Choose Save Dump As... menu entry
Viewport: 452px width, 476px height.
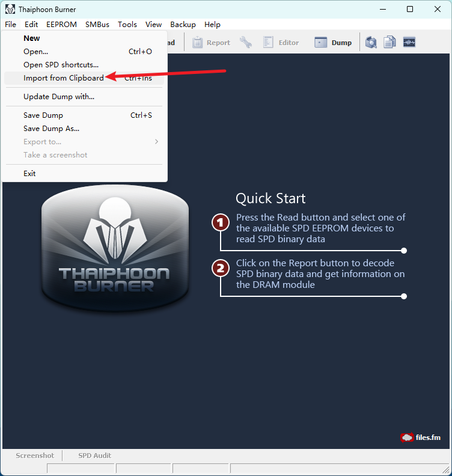tap(84, 129)
